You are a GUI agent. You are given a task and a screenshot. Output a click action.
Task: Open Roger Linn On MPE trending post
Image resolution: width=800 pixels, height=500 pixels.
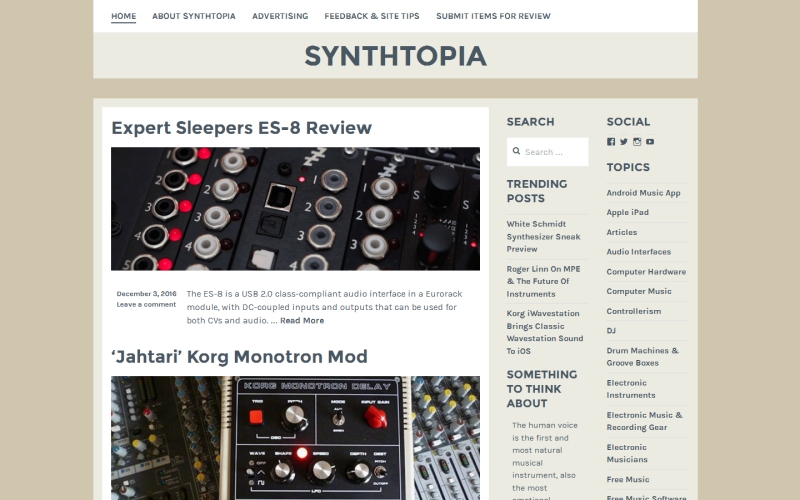543,281
